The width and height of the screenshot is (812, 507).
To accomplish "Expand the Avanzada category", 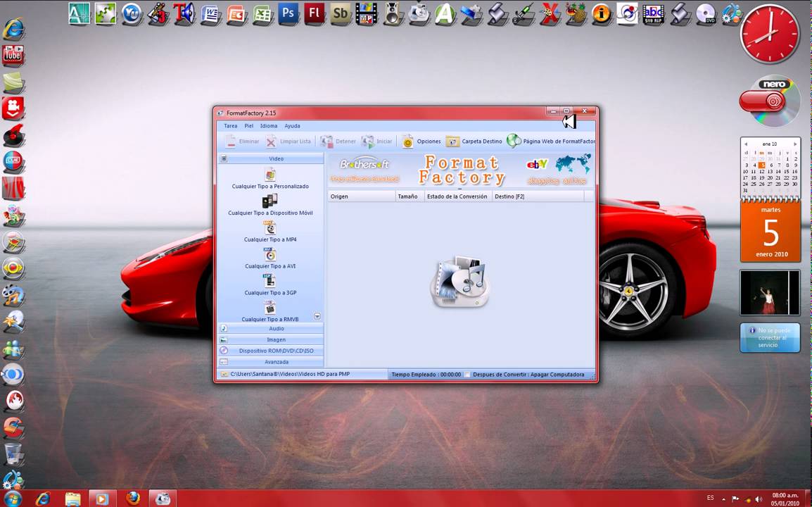I will pos(269,362).
